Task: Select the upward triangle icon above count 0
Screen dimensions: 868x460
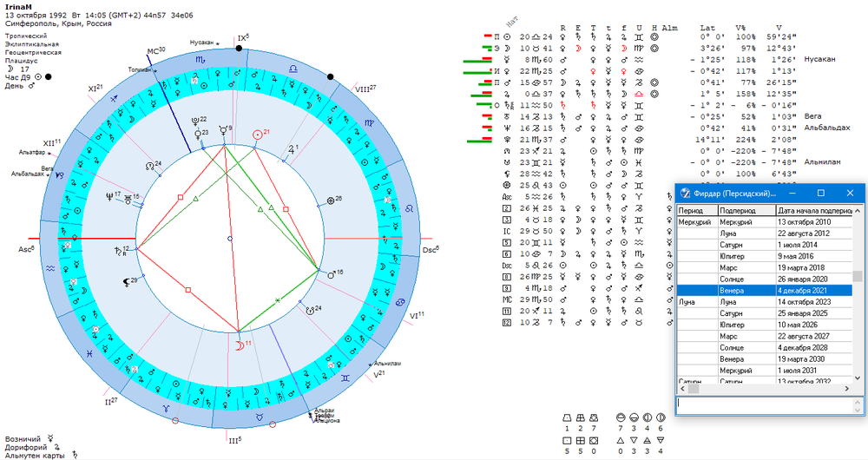Action: (621, 441)
